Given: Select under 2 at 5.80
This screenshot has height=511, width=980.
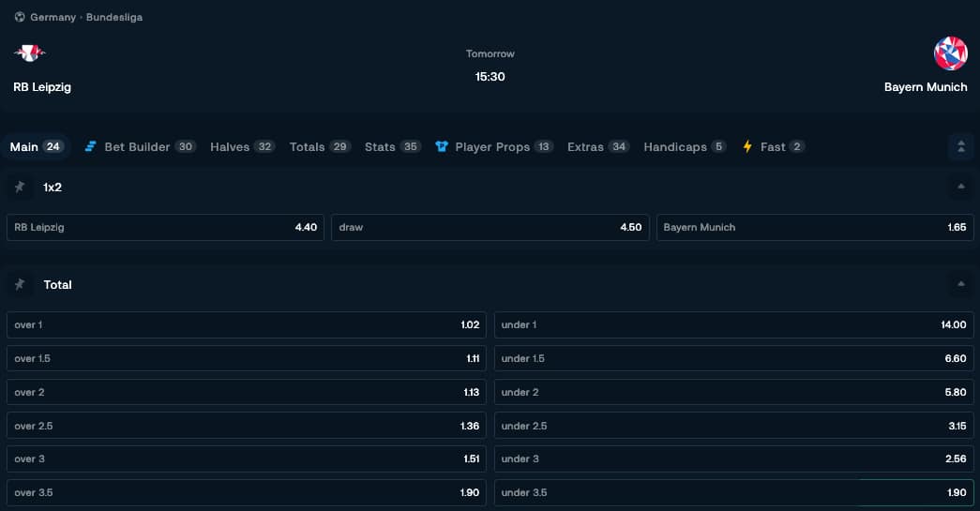Looking at the screenshot, I should click(733, 392).
